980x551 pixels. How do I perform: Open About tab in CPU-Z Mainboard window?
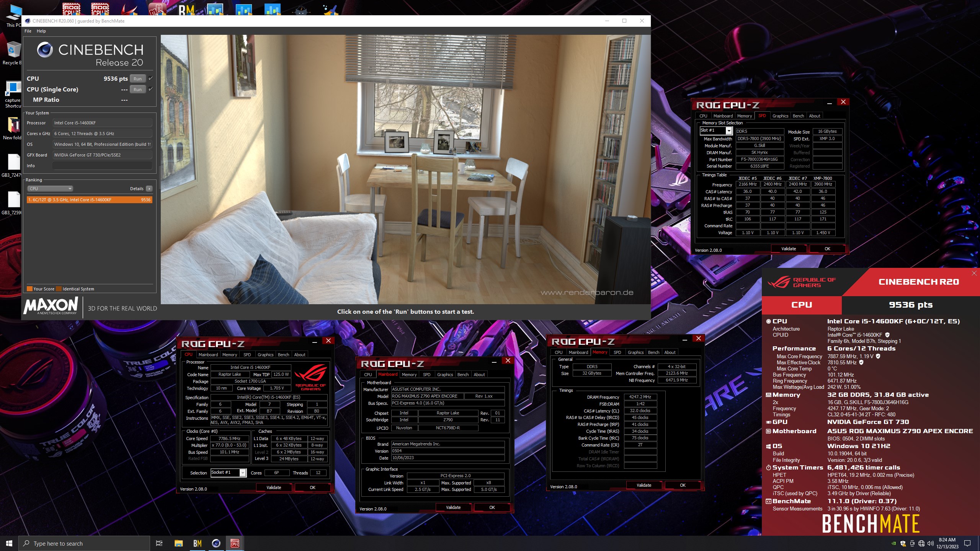click(479, 375)
